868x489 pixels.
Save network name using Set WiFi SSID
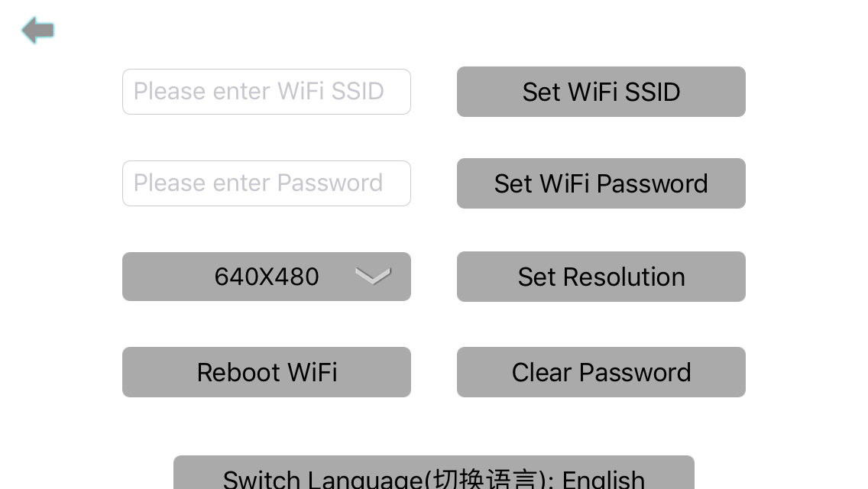tap(601, 92)
